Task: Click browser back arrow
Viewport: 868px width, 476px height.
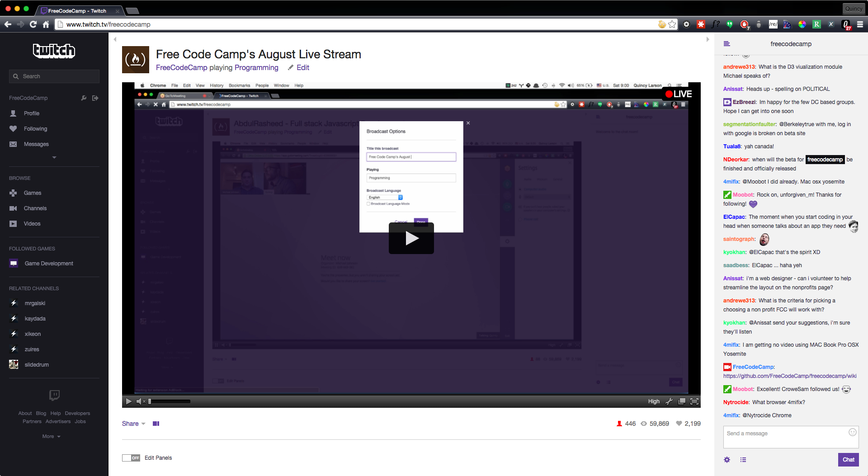Action: [x=8, y=24]
